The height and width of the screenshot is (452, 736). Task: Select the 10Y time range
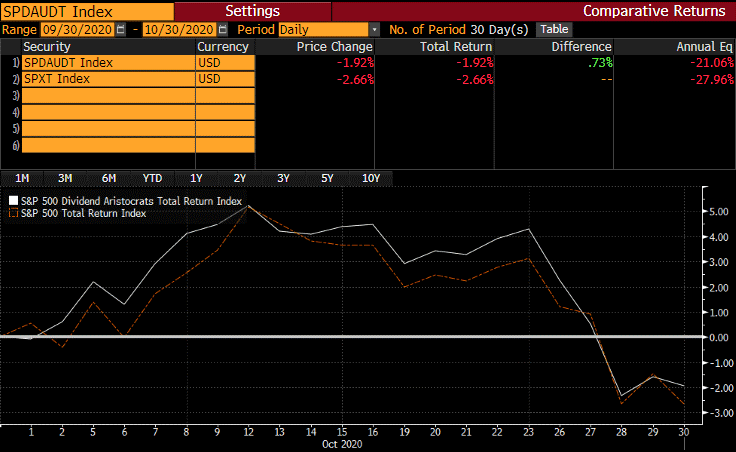click(371, 178)
